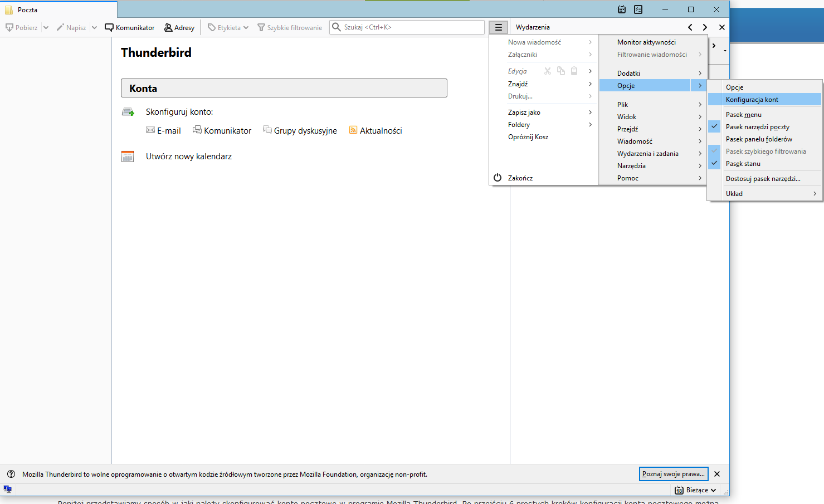Click the Konta section header
Screen dimensions: 824x504
[284, 88]
